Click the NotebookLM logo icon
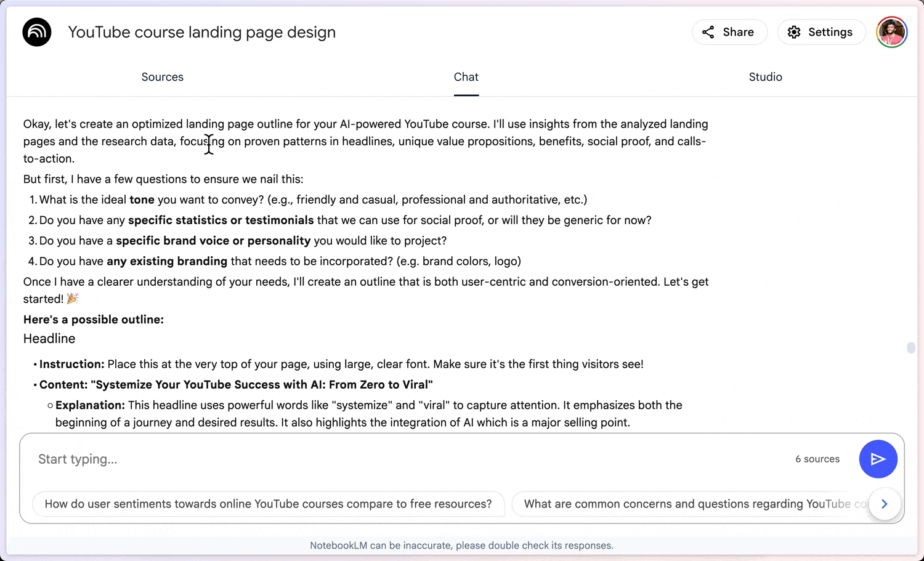Image resolution: width=924 pixels, height=561 pixels. (x=36, y=32)
